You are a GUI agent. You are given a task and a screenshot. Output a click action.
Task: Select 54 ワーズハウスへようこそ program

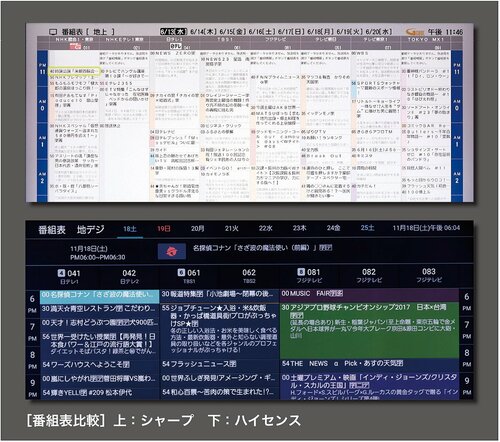99,365
